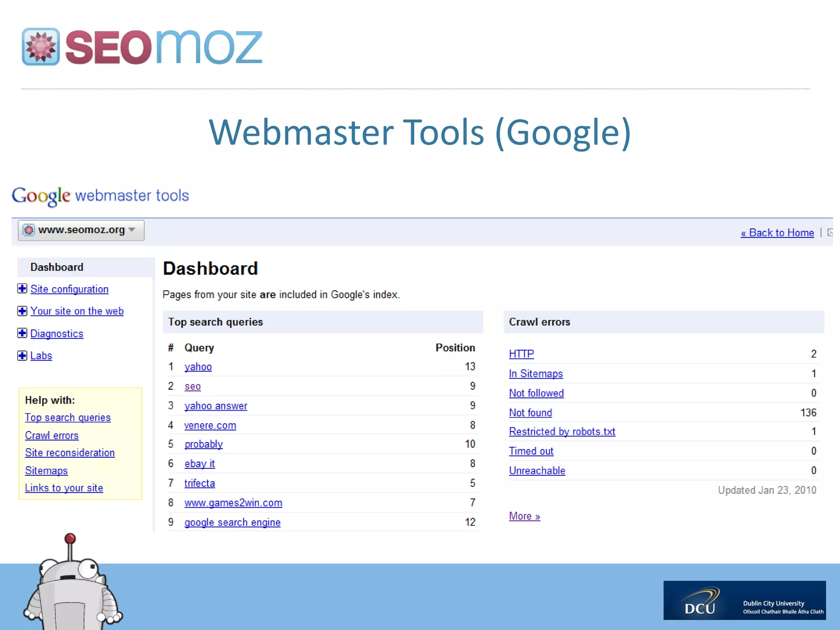840x630 pixels.
Task: Click the google search engine query
Action: (x=233, y=523)
